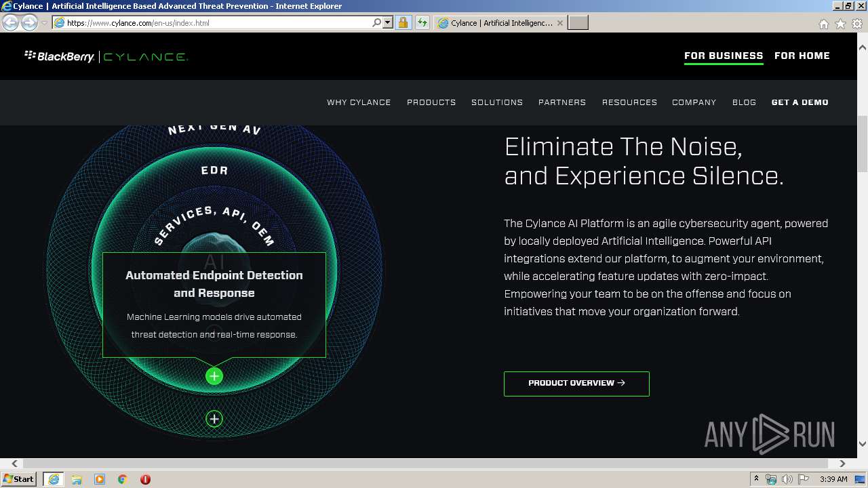Switch to For Home section
The height and width of the screenshot is (488, 868).
802,56
